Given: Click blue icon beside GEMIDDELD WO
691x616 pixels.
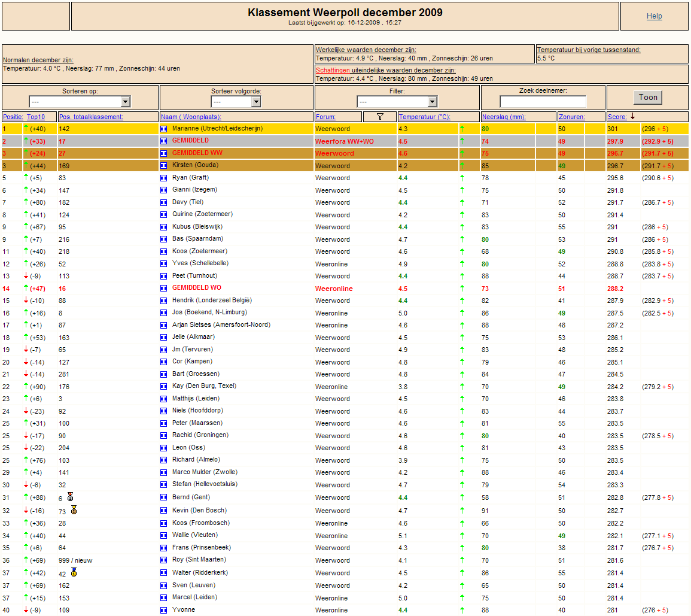Looking at the screenshot, I should click(163, 288).
